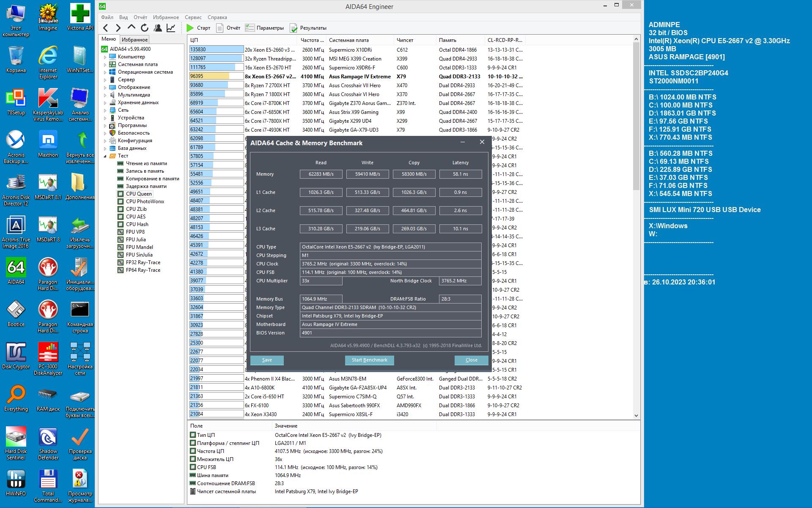
Task: Click scroll-down arrow of results list
Action: click(x=636, y=416)
